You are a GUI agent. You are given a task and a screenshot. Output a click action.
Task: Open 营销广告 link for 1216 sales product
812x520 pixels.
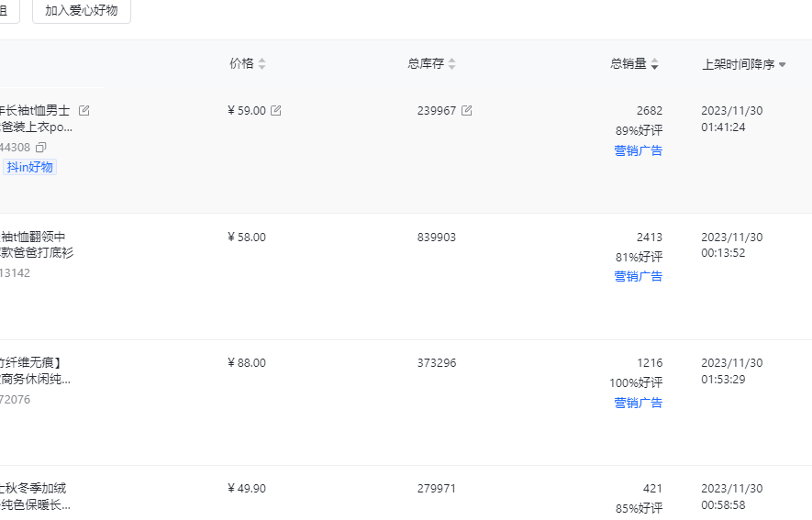638,403
